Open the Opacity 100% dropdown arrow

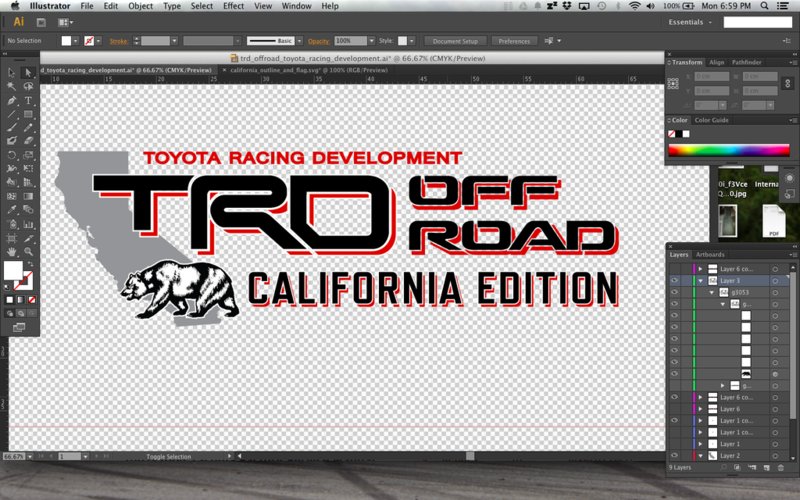point(371,41)
